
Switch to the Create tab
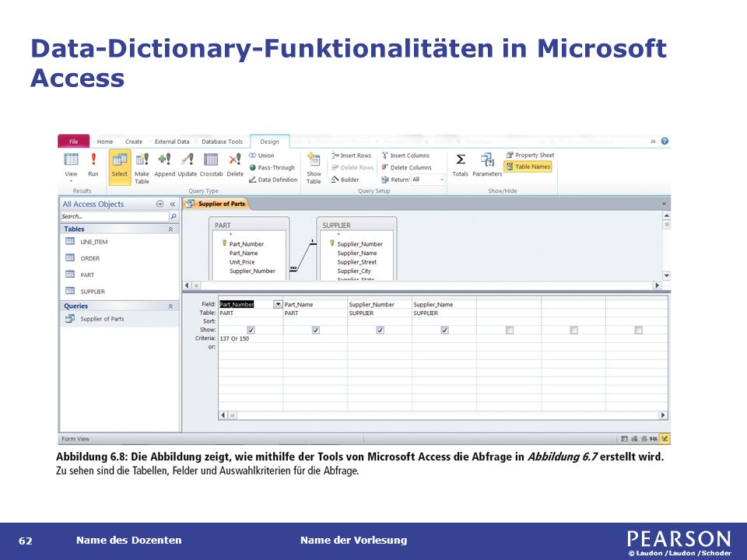(134, 142)
